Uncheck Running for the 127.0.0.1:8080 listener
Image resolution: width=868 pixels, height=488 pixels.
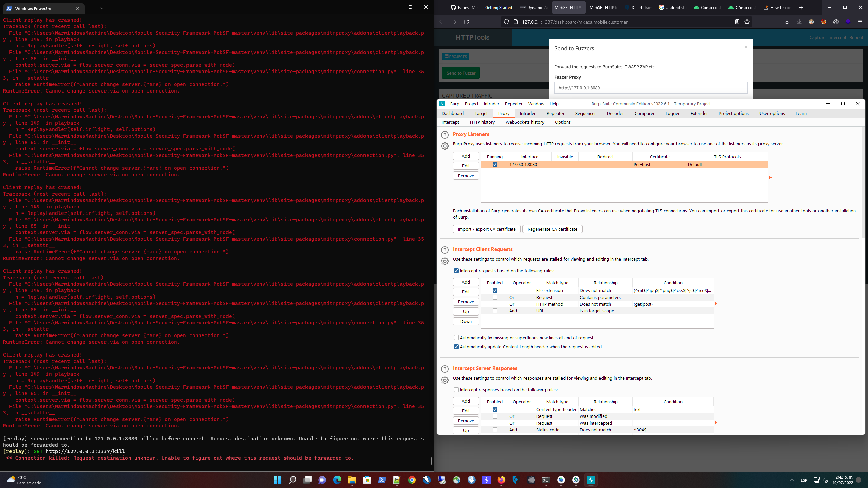click(495, 164)
